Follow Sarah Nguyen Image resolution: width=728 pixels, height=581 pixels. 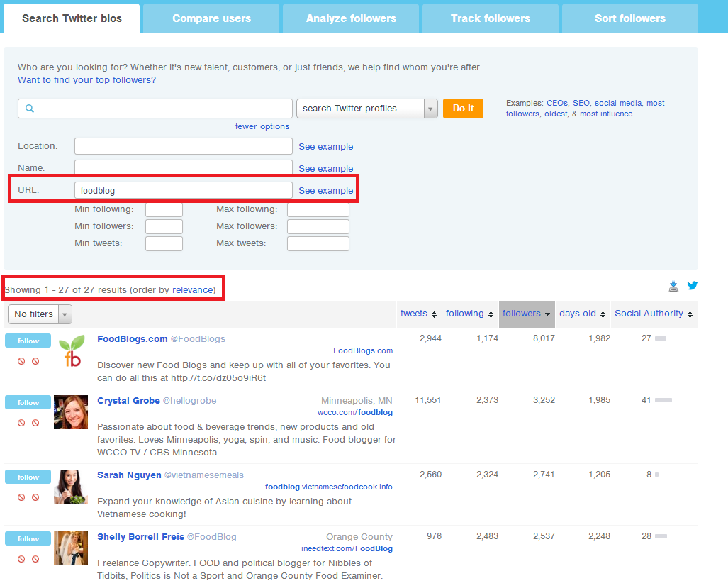click(28, 477)
